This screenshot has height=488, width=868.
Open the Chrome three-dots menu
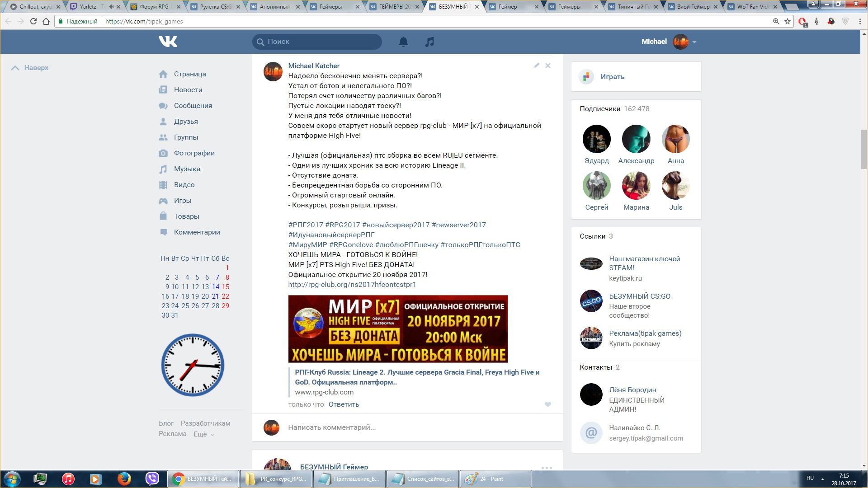[860, 21]
